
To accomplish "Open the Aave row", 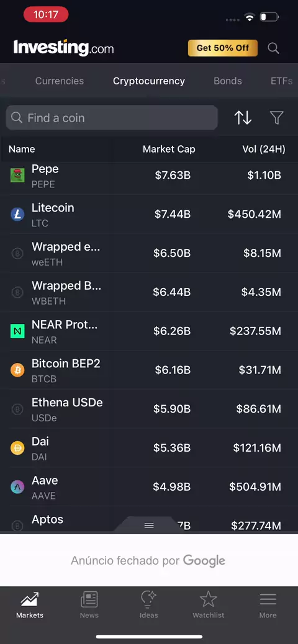I will [149, 487].
